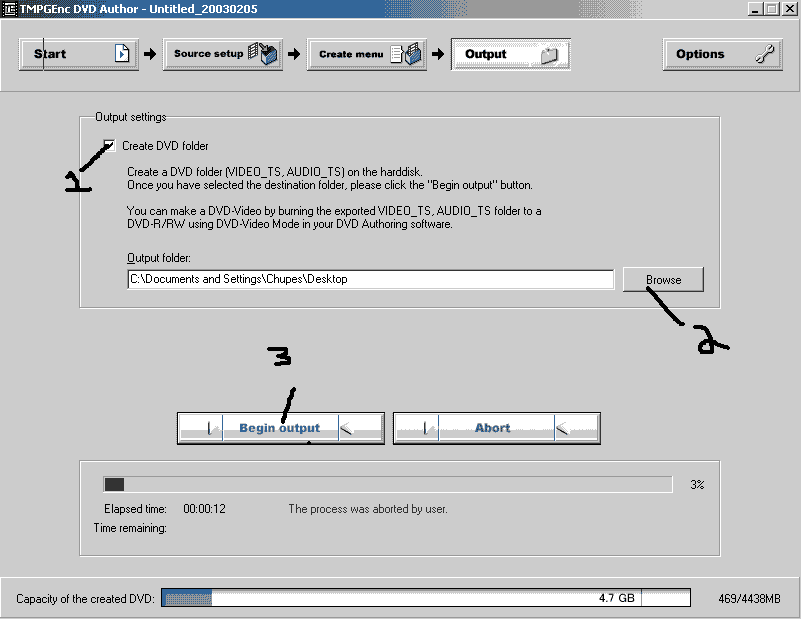This screenshot has height=619, width=801.
Task: Click the "Output settings" group heading
Action: pos(131,117)
